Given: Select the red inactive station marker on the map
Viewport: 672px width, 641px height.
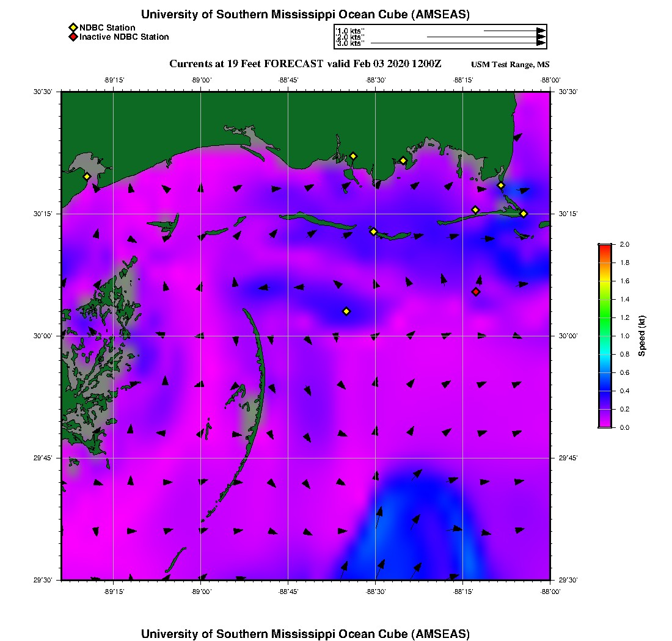Looking at the screenshot, I should point(476,292).
